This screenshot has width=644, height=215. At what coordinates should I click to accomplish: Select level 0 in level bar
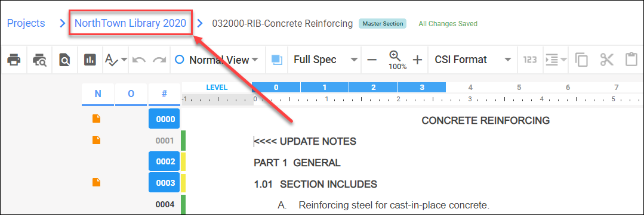(276, 87)
